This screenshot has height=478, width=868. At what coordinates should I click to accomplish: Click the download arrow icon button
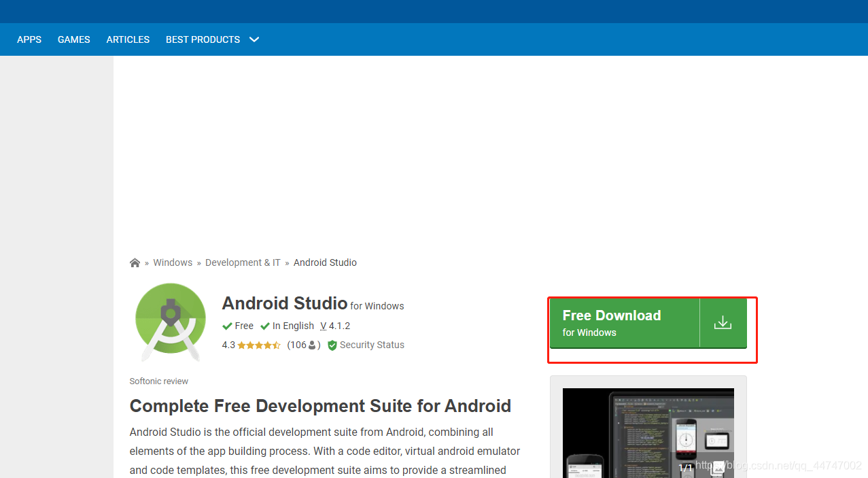pos(723,323)
